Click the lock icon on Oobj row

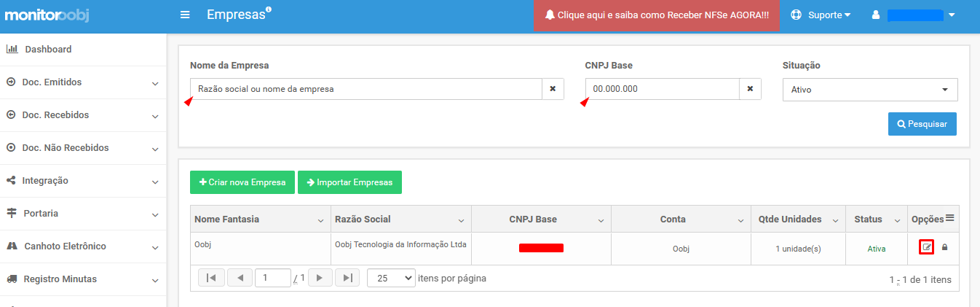pos(945,247)
